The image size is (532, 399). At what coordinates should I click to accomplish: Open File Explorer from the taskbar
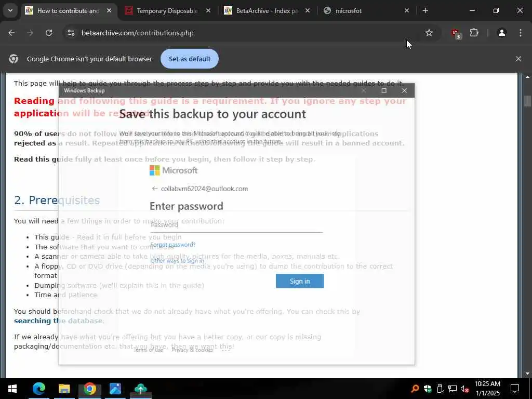pyautogui.click(x=64, y=389)
